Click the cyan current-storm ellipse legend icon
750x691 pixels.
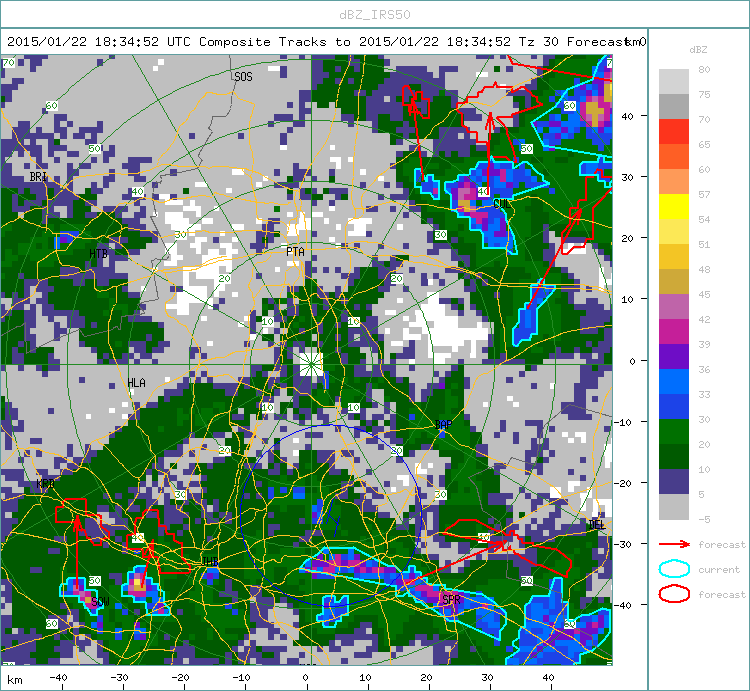click(x=674, y=569)
